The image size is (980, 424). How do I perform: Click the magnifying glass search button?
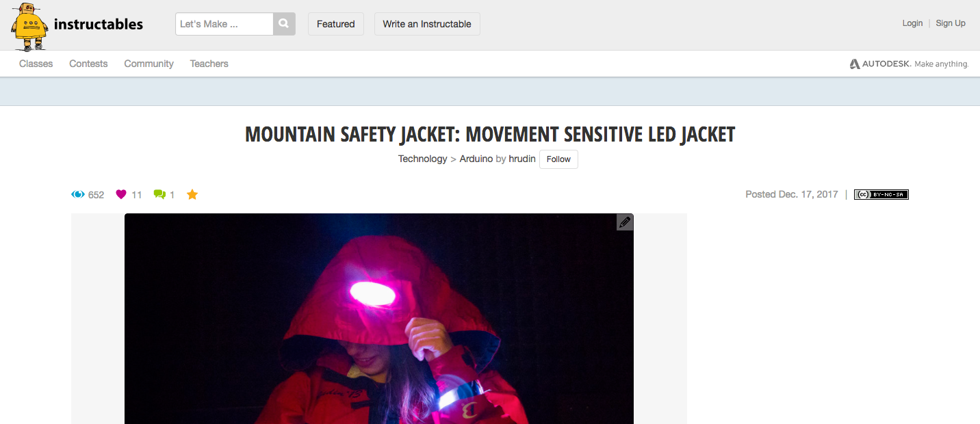[284, 24]
